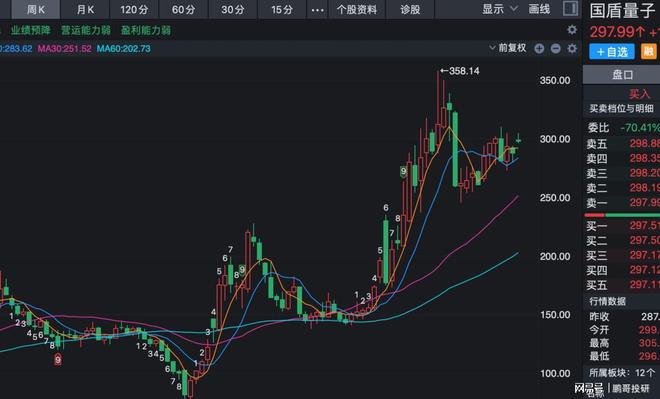Click the 卖五 ask price row
This screenshot has height=399, width=660.
pyautogui.click(x=623, y=144)
